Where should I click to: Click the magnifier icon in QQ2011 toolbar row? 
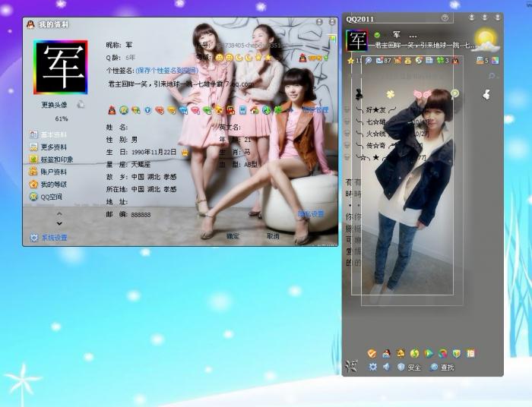click(x=369, y=60)
